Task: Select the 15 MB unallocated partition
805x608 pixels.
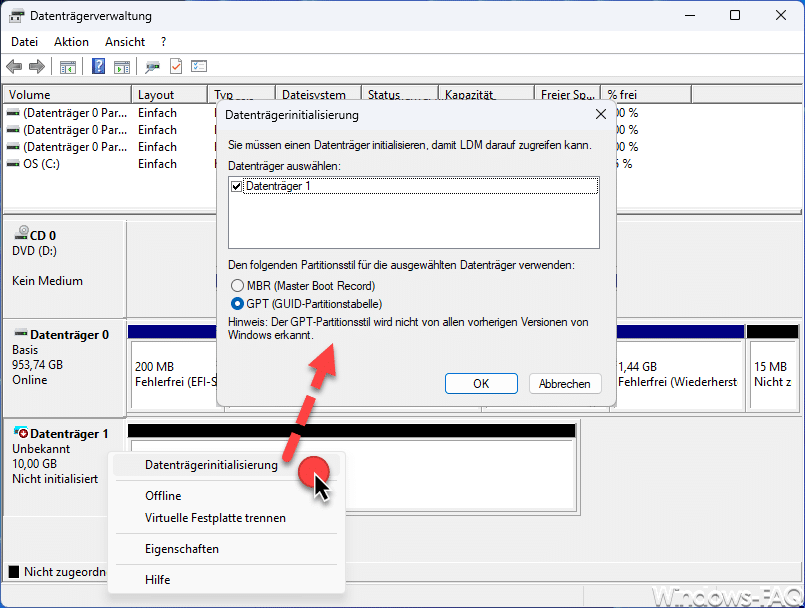Action: (x=773, y=374)
